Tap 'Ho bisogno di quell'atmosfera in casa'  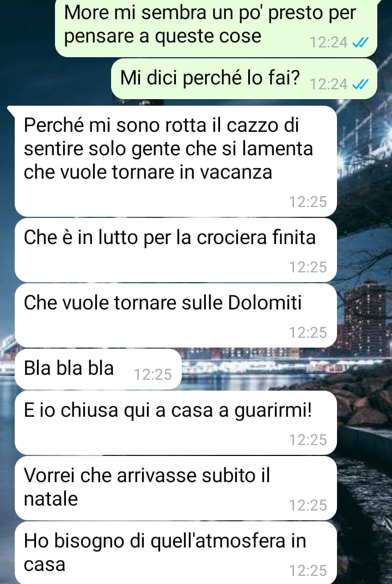[176, 553]
